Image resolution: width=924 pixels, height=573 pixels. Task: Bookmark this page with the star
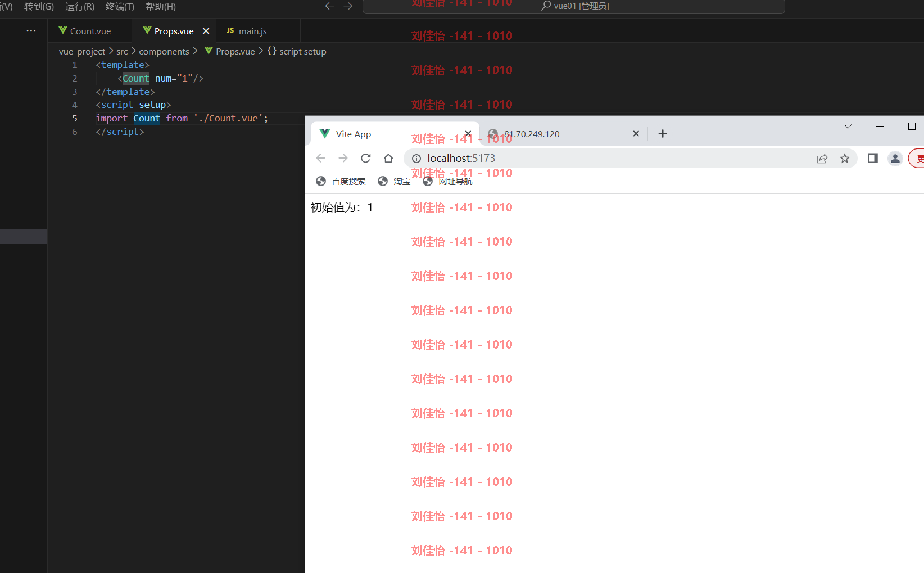[x=845, y=159]
